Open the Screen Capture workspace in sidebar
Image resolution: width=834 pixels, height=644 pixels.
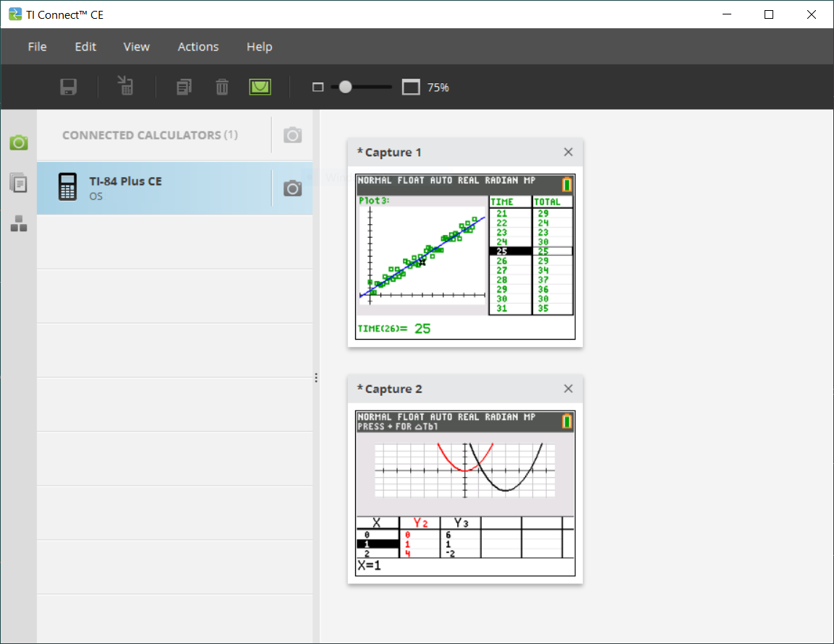[x=19, y=142]
